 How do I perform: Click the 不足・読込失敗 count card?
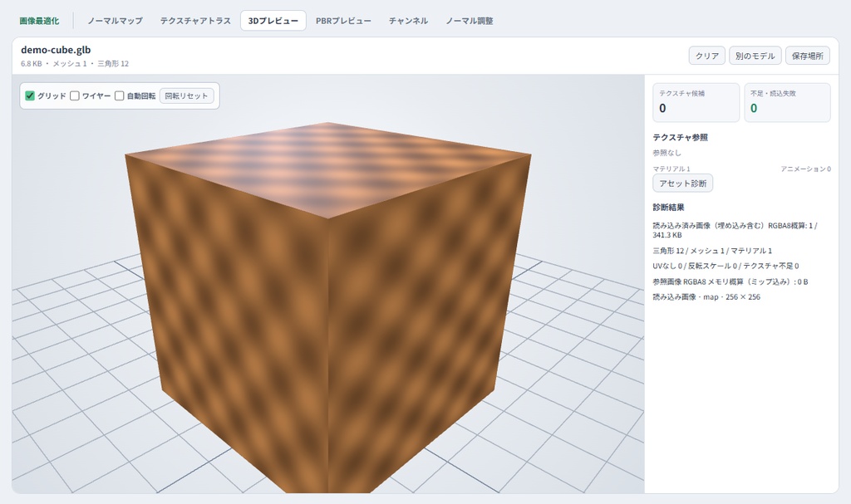pyautogui.click(x=787, y=102)
